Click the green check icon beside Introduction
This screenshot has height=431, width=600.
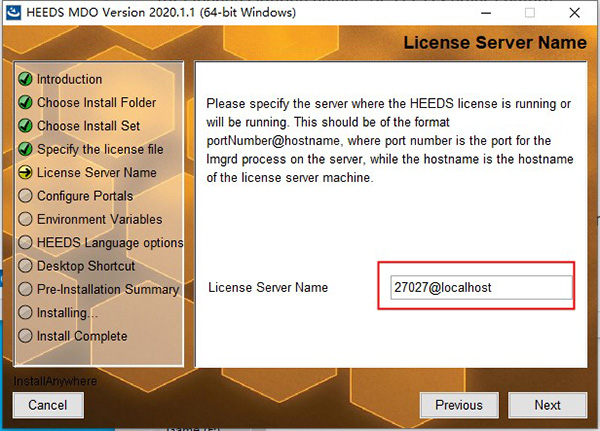click(25, 79)
